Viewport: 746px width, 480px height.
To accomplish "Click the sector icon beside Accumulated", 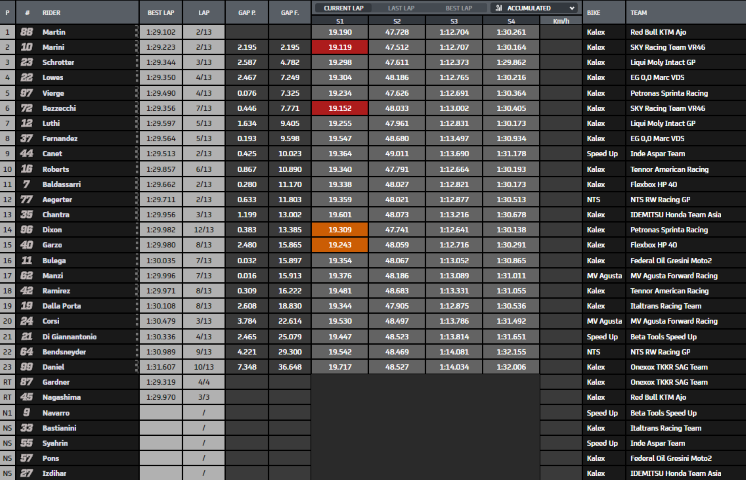I will pyautogui.click(x=498, y=7).
